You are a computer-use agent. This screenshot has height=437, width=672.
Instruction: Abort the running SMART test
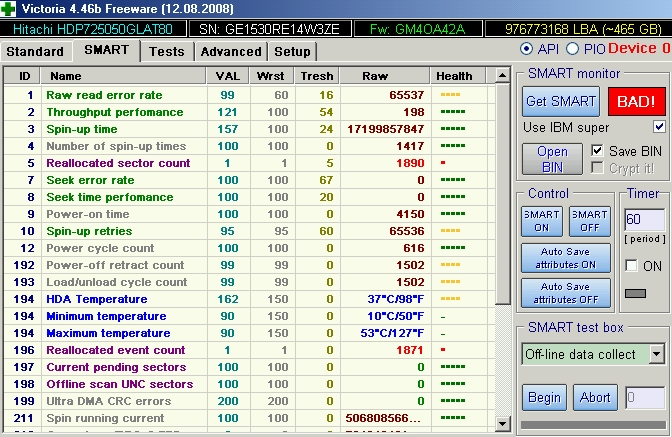[x=595, y=397]
